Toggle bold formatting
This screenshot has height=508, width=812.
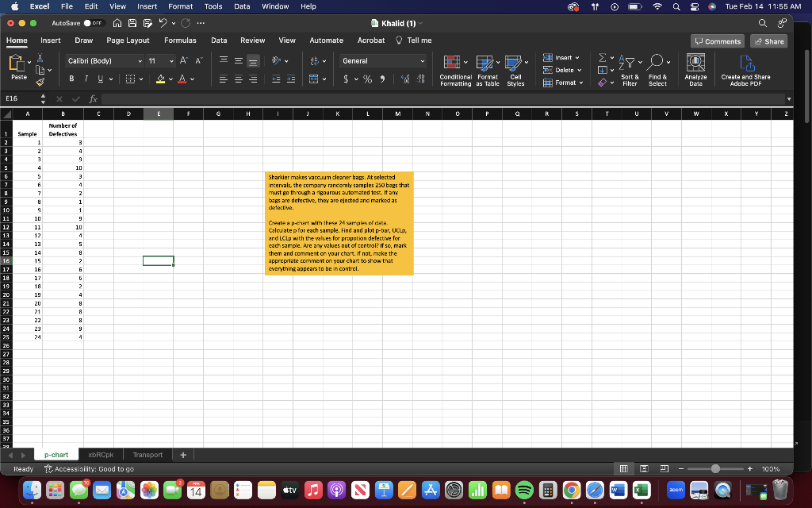(72, 80)
